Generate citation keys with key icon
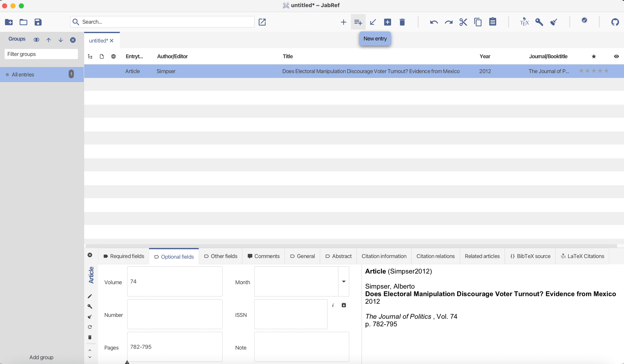 pos(539,22)
